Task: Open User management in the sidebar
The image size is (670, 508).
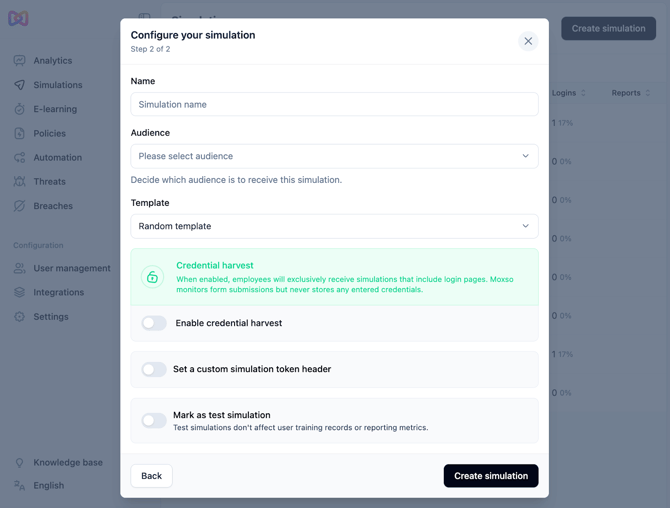Action: click(x=71, y=268)
